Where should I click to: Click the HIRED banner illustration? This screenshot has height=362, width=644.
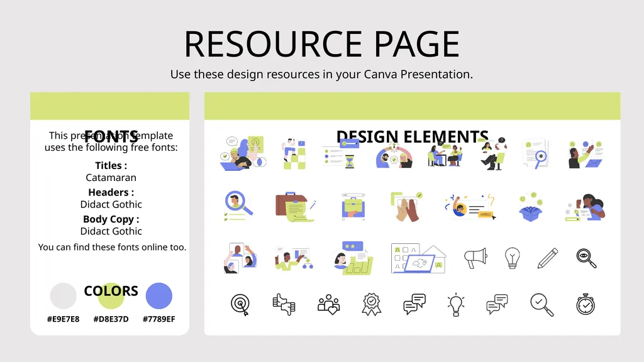pyautogui.click(x=470, y=207)
